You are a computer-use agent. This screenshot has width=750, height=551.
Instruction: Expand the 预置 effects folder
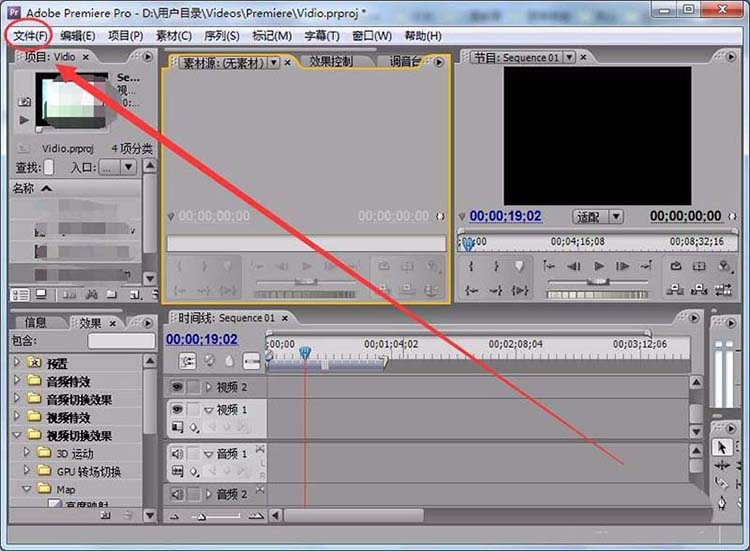tap(17, 362)
